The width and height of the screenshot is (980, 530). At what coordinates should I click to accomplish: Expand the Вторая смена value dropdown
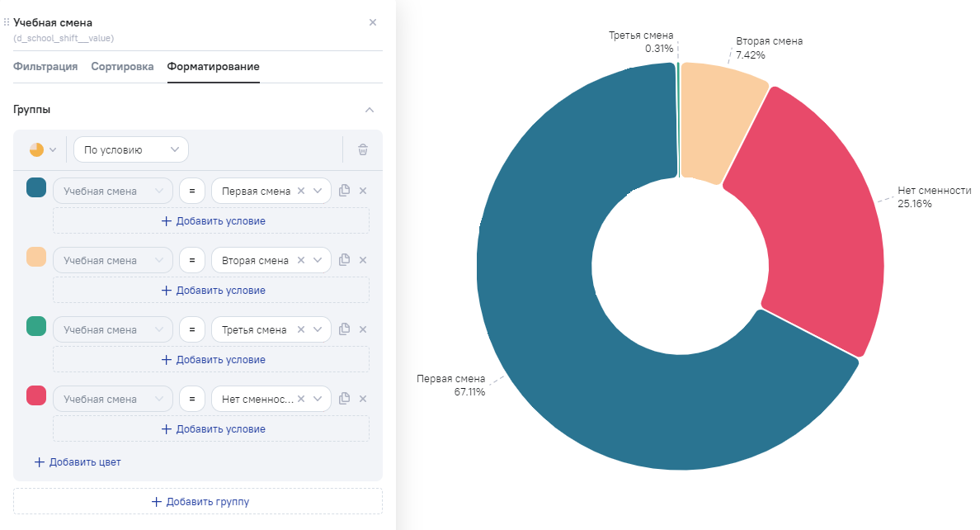point(318,260)
